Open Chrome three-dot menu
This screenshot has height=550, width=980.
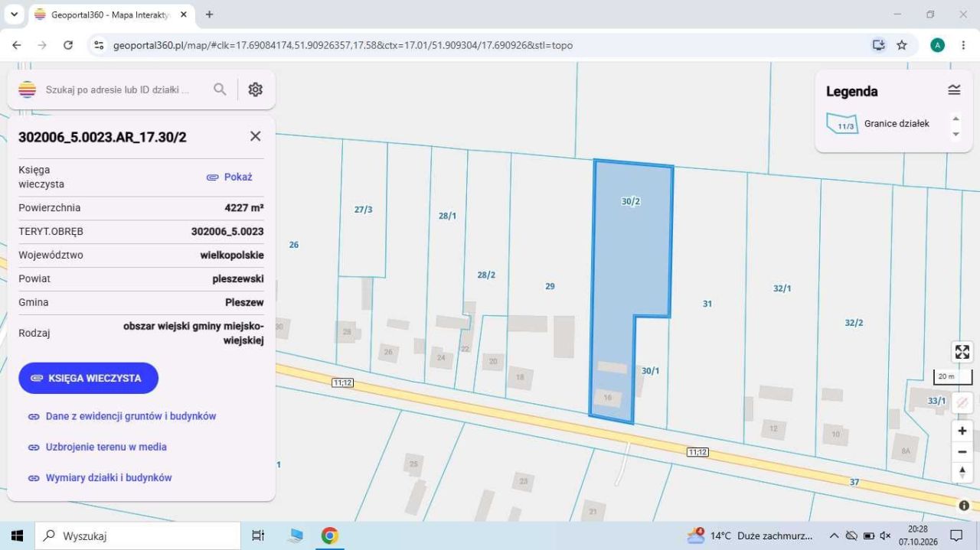[963, 45]
